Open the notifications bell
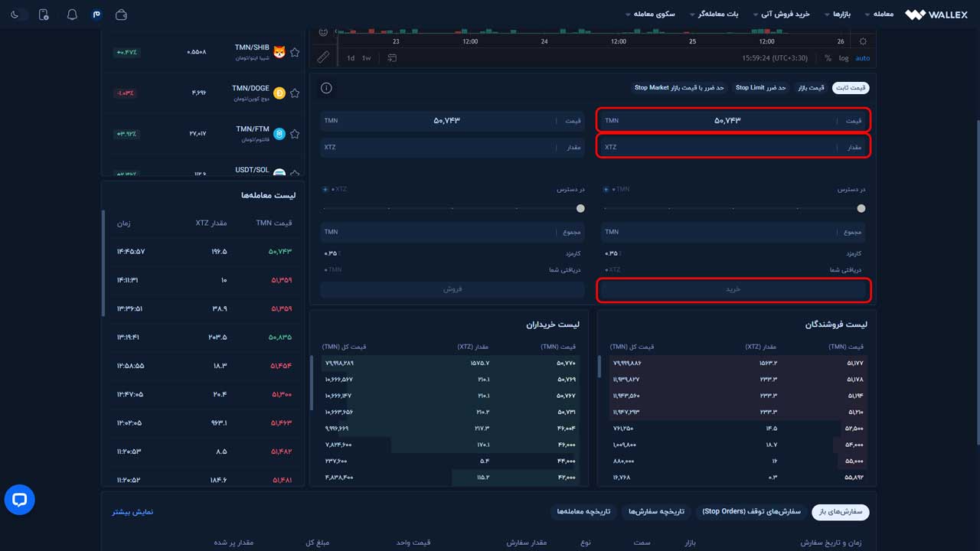The height and width of the screenshot is (551, 980). (x=72, y=15)
